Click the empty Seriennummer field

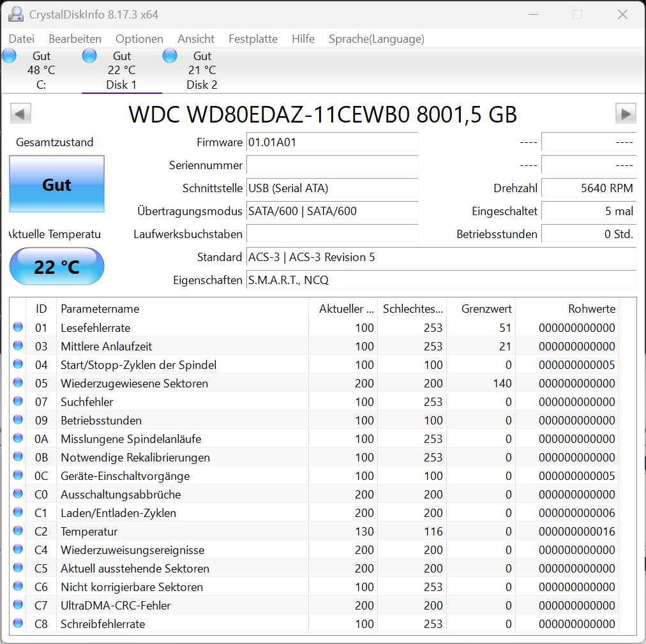pyautogui.click(x=332, y=166)
